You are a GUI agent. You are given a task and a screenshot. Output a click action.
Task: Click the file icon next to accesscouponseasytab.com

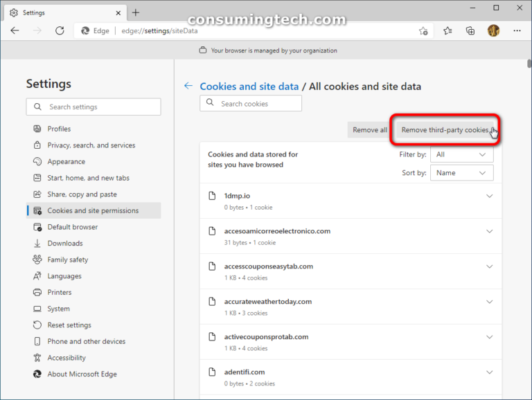coord(212,266)
